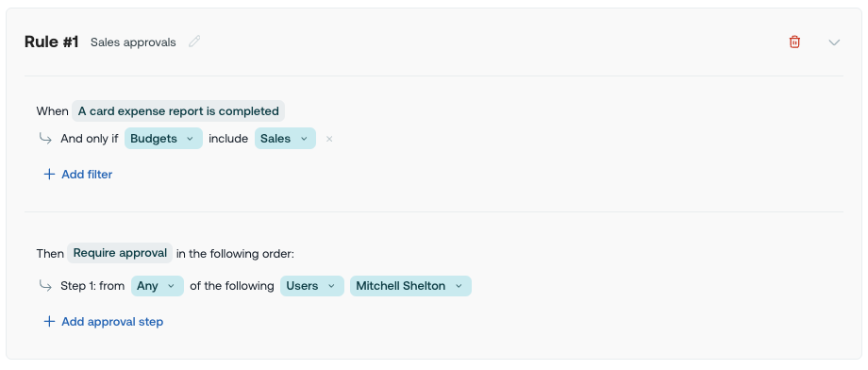Open the Mitchell Shelton dropdown
Image resolution: width=868 pixels, height=370 pixels.
[x=410, y=286]
